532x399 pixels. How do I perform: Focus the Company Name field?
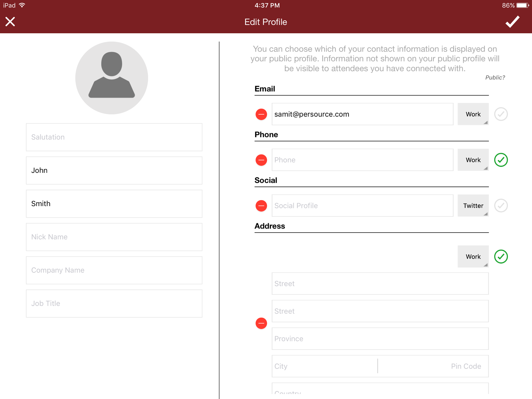[114, 270]
